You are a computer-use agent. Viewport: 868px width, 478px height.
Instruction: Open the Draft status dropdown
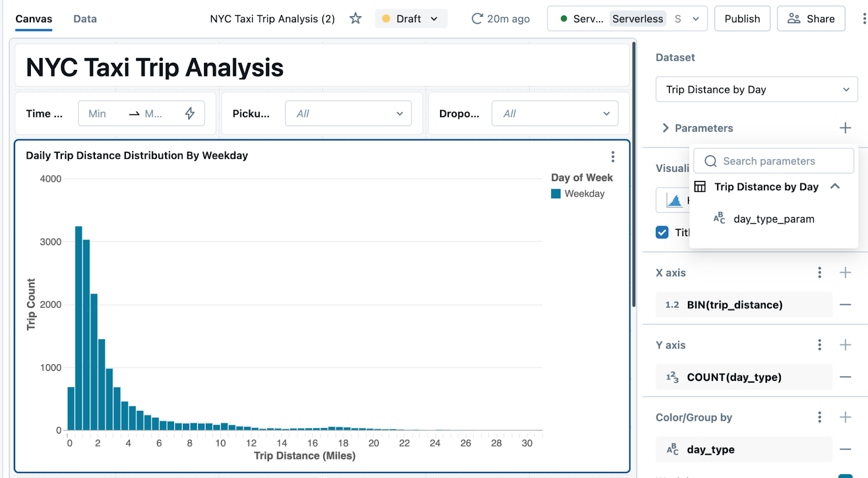click(411, 18)
